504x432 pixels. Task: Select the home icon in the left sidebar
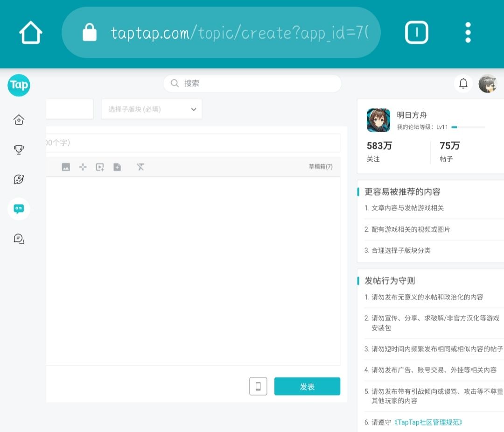coord(19,120)
